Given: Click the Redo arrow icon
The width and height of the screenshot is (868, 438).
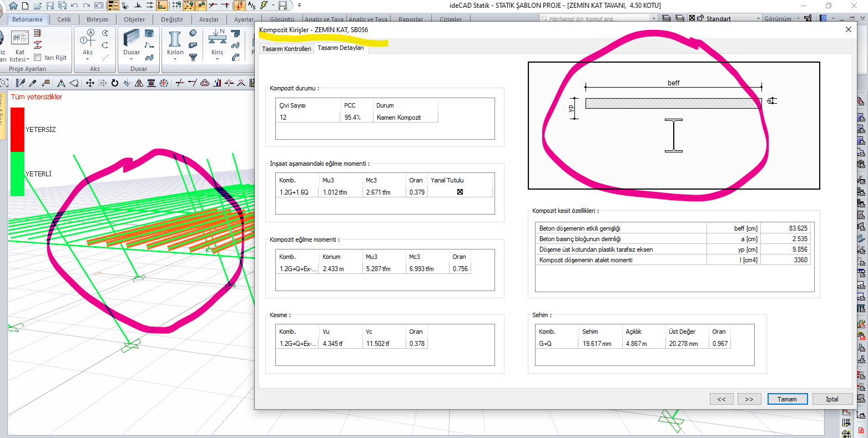Looking at the screenshot, I should 87,6.
